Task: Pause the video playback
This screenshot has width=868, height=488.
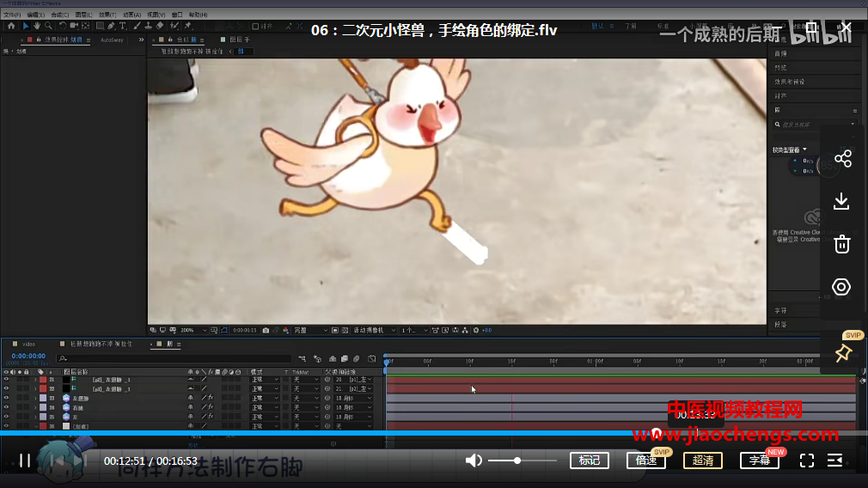Action: (25, 461)
